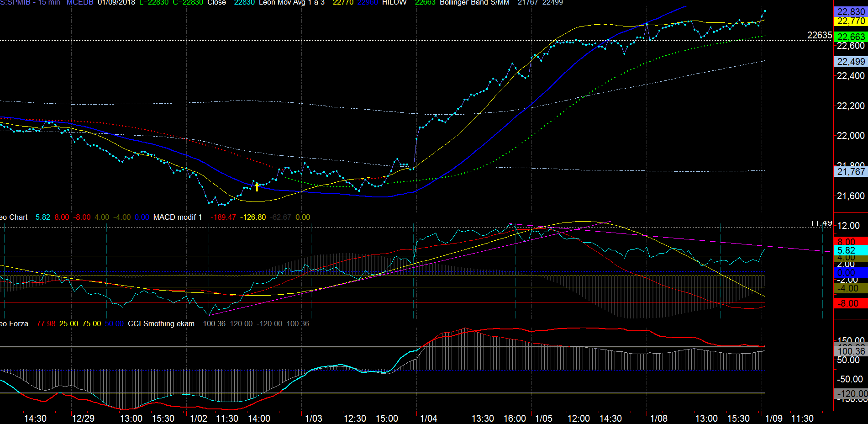
Task: Select the Leon Mov Avg 1 a 3 indicator label
Action: pos(292,2)
